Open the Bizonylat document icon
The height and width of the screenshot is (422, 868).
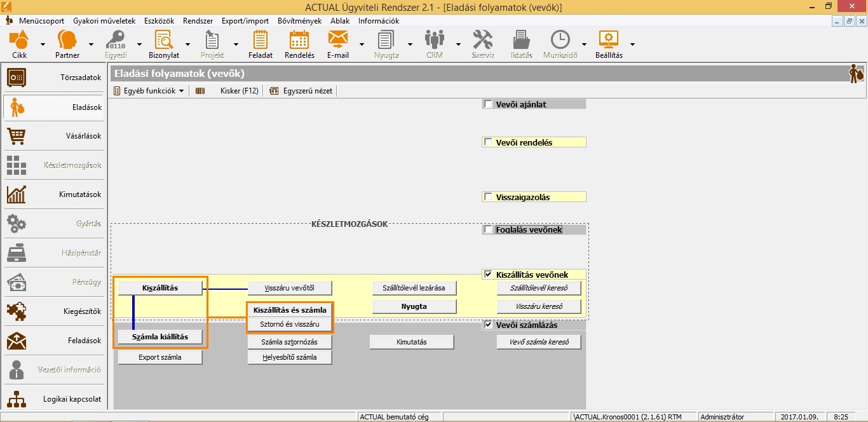pos(164,44)
